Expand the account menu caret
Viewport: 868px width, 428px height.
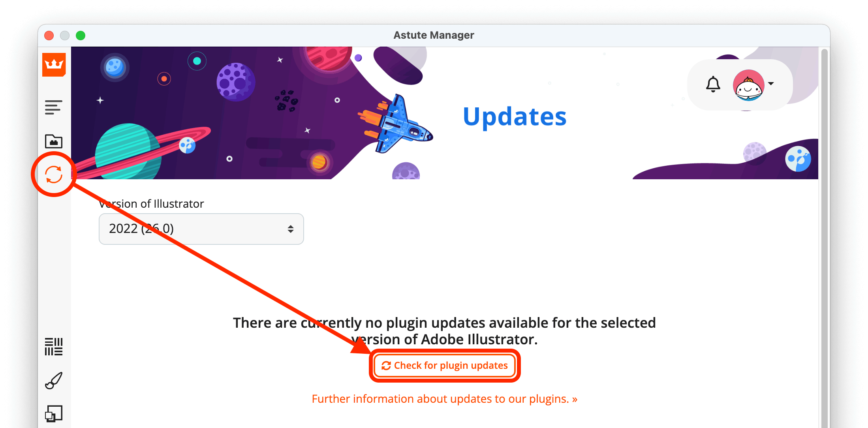[771, 84]
